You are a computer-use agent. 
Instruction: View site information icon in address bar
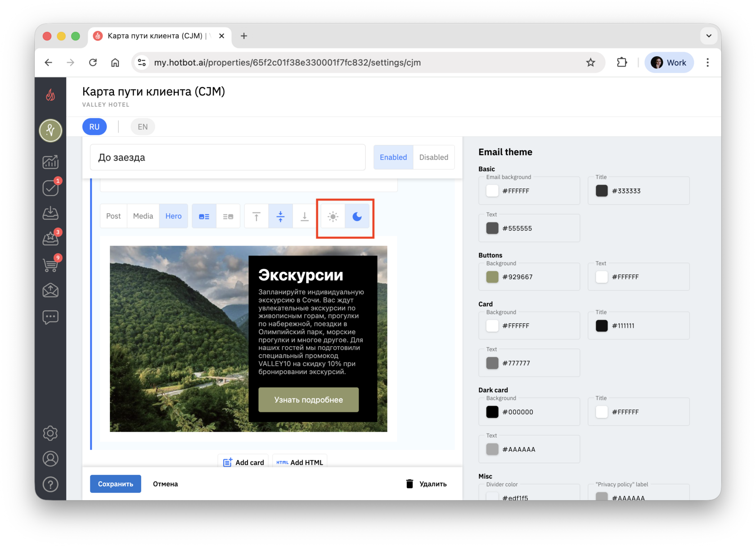142,63
